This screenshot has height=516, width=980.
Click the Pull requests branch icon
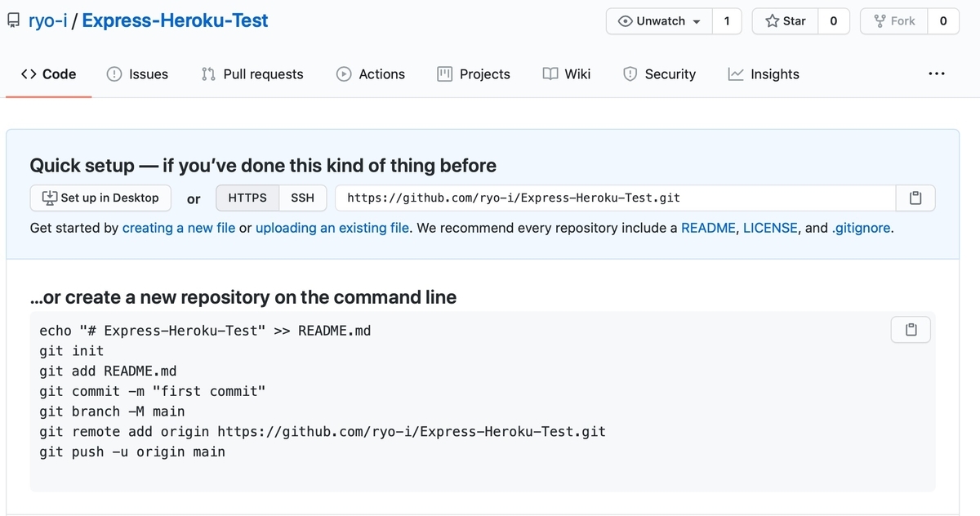[208, 74]
